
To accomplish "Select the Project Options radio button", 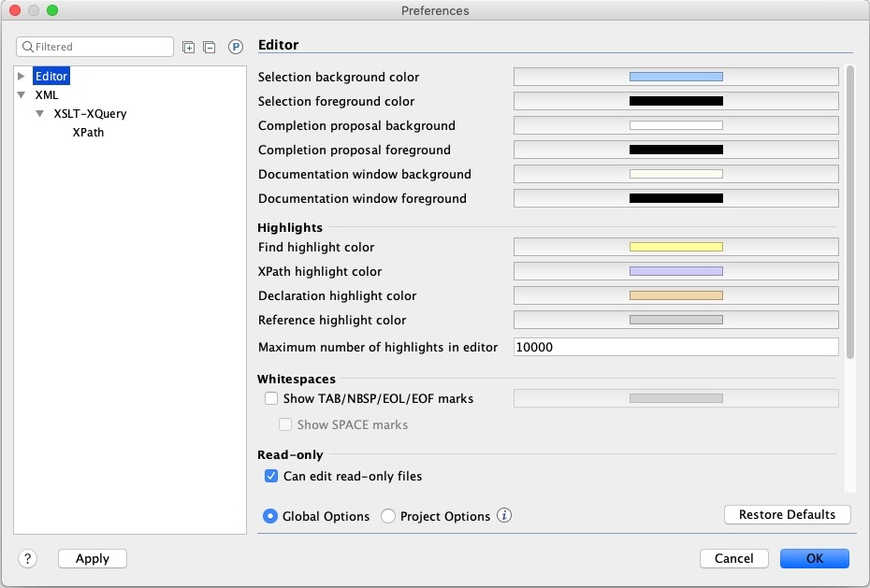I will [x=388, y=516].
